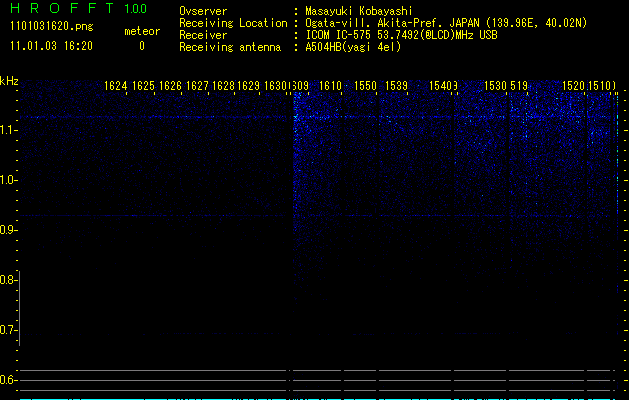Select the observer name Masayuki Kobayashi
Viewport: 629px width, 400px height.
click(359, 11)
